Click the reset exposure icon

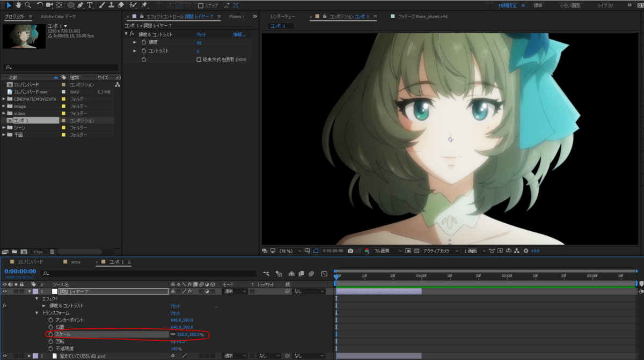pos(525,251)
